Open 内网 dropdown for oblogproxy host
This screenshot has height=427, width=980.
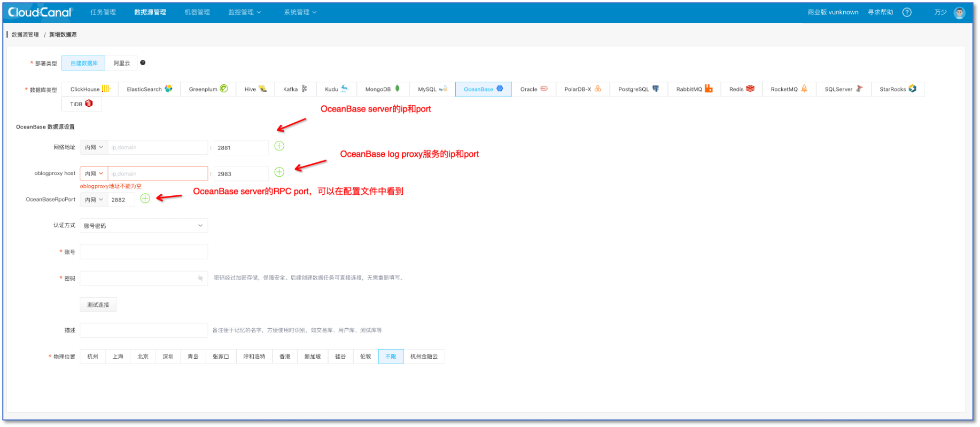(94, 173)
